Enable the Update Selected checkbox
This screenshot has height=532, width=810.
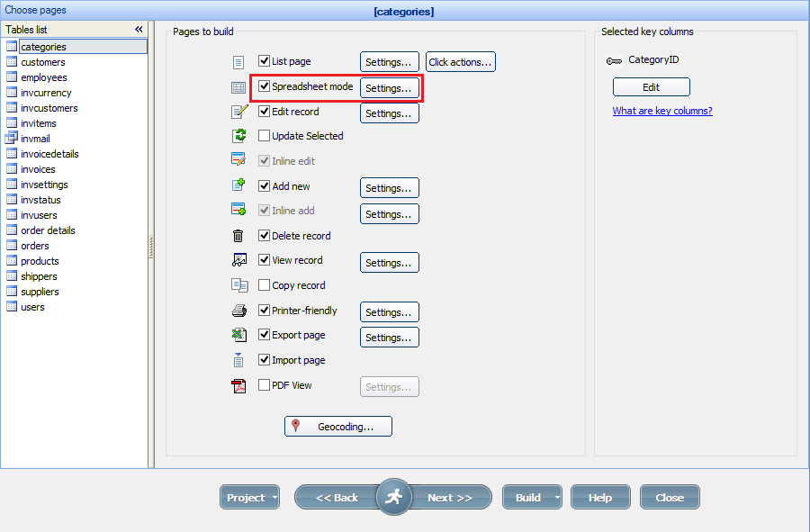pos(265,135)
